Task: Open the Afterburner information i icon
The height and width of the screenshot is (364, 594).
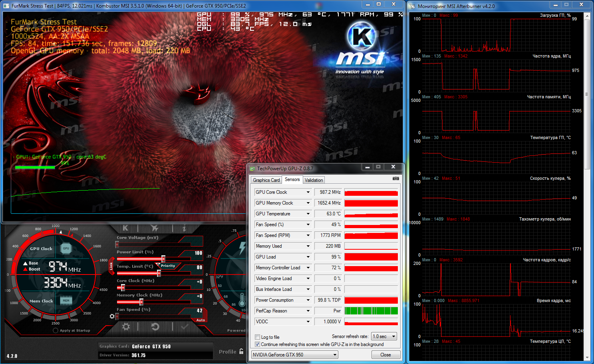Action: tap(184, 228)
